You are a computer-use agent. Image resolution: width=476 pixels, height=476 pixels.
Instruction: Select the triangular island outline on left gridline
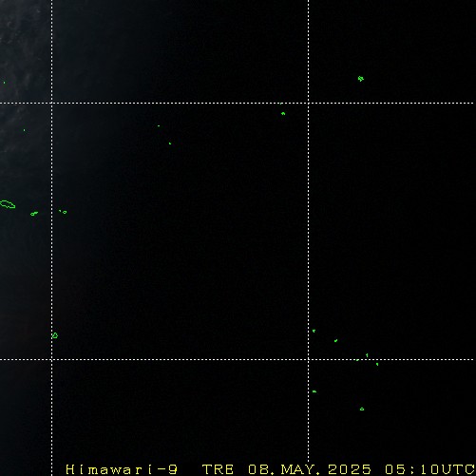point(54,335)
